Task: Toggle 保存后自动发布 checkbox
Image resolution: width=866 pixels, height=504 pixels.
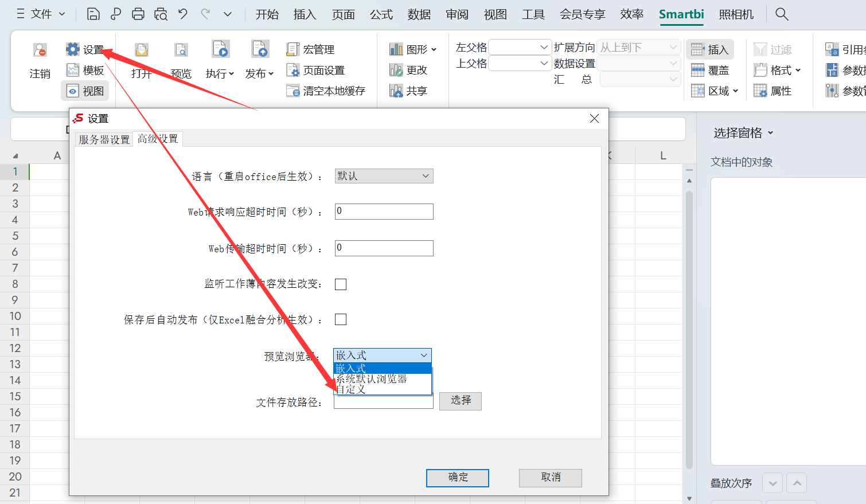Action: click(x=341, y=319)
